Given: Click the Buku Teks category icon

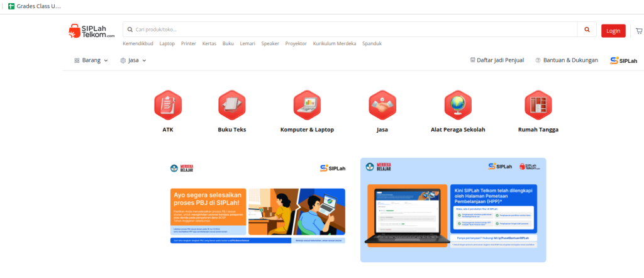Looking at the screenshot, I should [231, 104].
